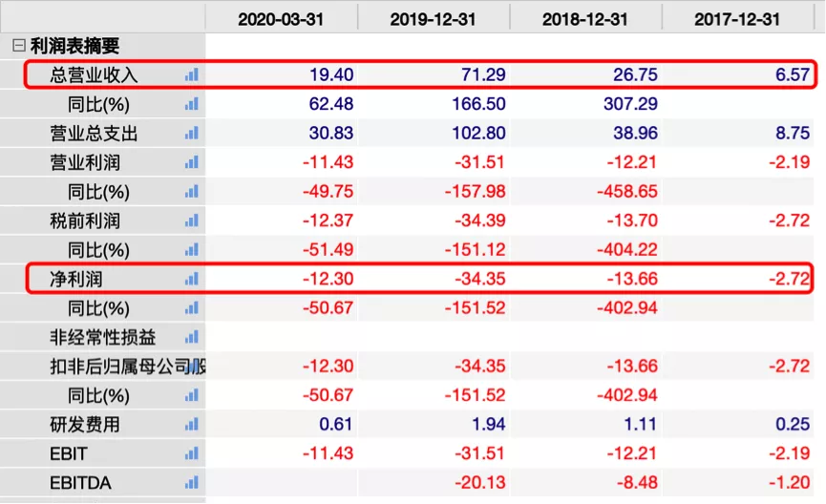Open chart icon for 总营业收入 row

tap(192, 74)
